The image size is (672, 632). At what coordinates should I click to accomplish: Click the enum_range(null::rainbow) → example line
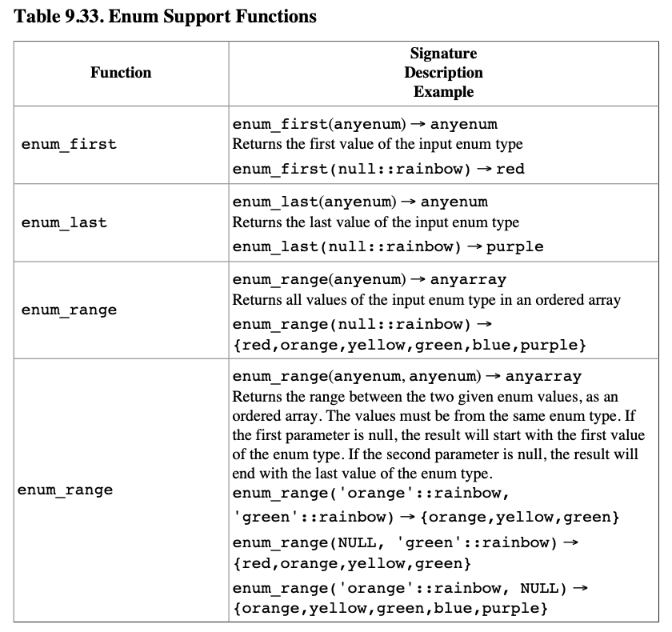pyautogui.click(x=361, y=325)
